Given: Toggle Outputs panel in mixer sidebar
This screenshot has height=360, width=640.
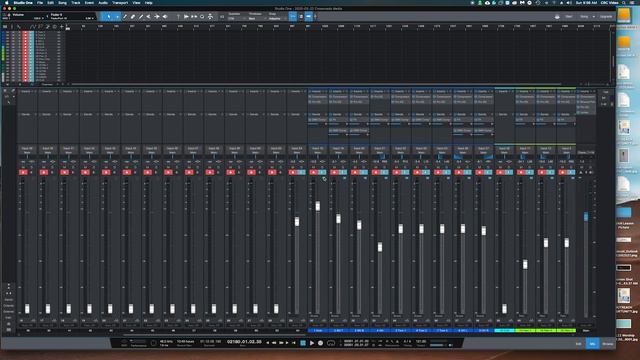Looking at the screenshot, I should tap(8, 305).
